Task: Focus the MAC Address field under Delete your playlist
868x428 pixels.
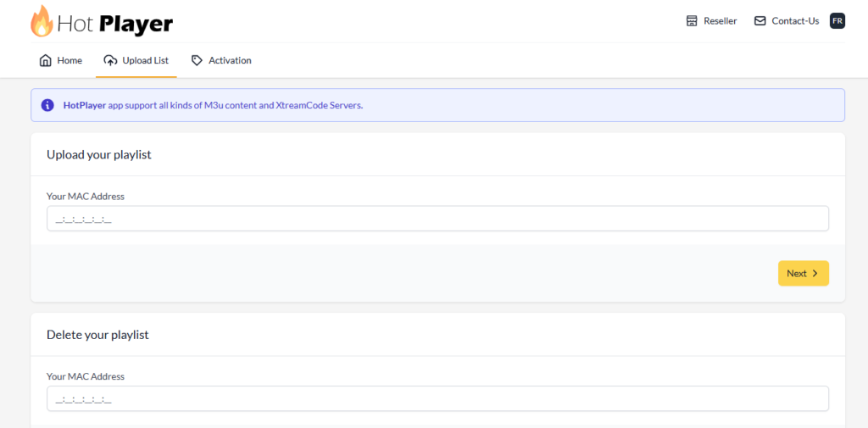Action: click(437, 398)
